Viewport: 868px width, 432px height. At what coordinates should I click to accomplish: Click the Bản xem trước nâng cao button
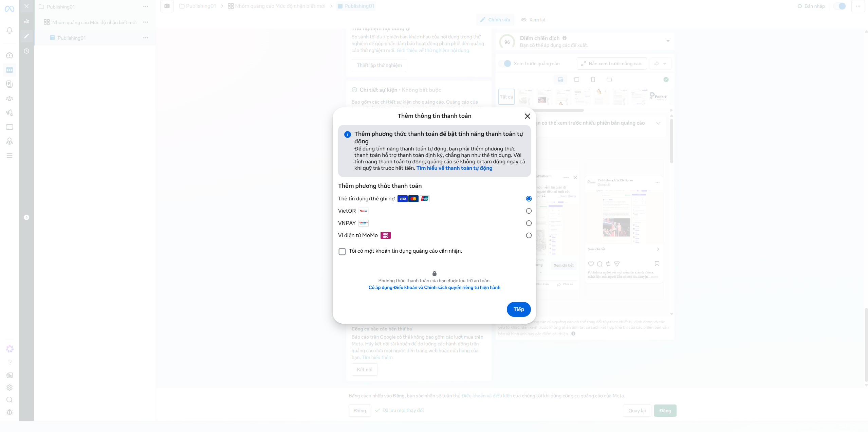click(x=611, y=64)
